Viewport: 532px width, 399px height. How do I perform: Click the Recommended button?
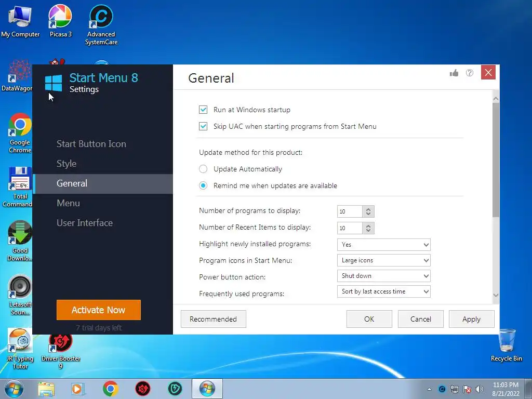click(213, 319)
